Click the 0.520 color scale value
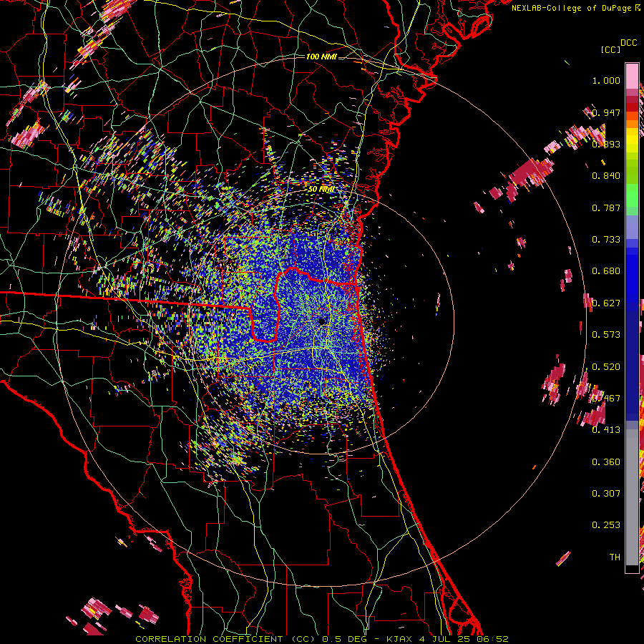644x644 pixels. pyautogui.click(x=606, y=367)
